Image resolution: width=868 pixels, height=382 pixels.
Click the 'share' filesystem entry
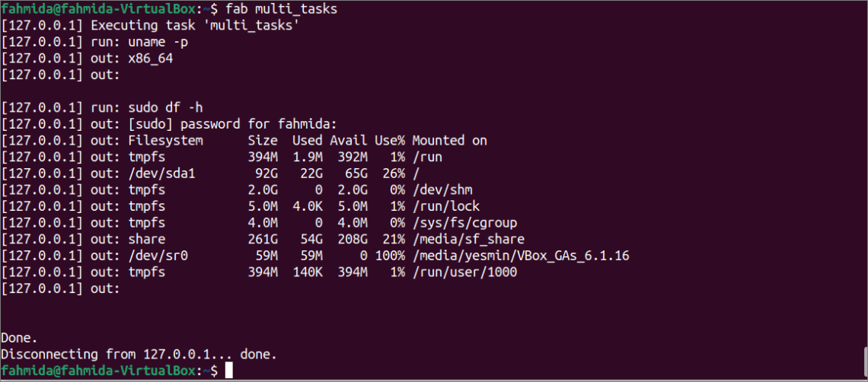(x=146, y=239)
